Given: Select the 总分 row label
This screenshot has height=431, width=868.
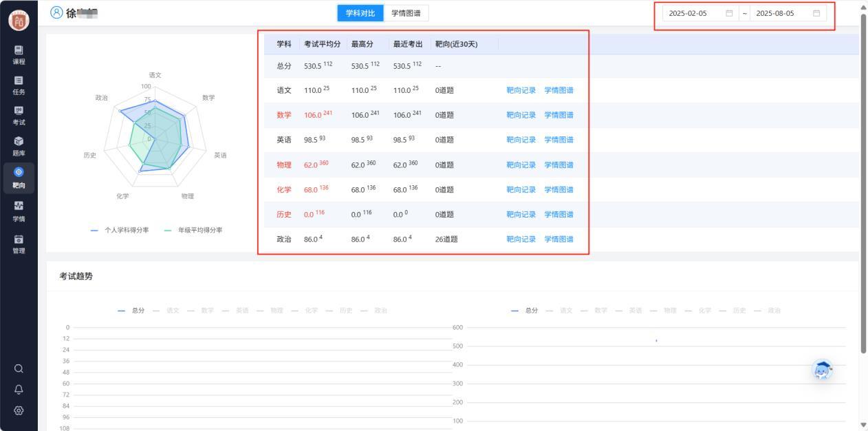Looking at the screenshot, I should point(284,65).
